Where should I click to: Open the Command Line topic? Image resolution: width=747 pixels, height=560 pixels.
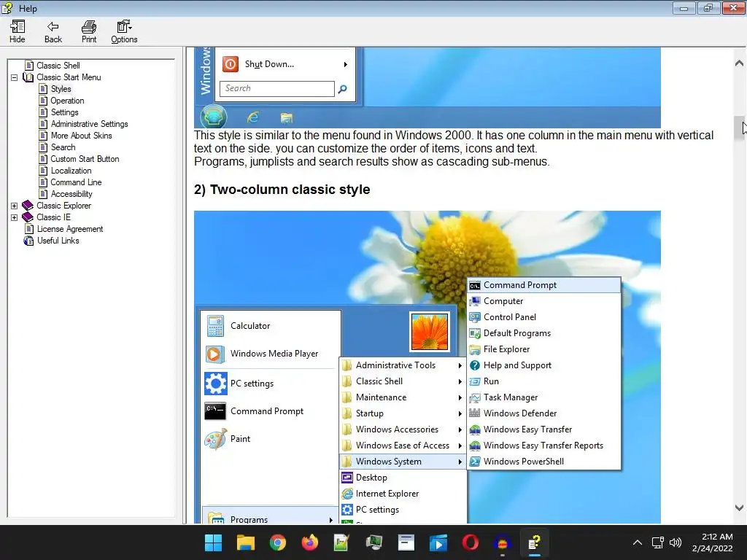pyautogui.click(x=76, y=182)
